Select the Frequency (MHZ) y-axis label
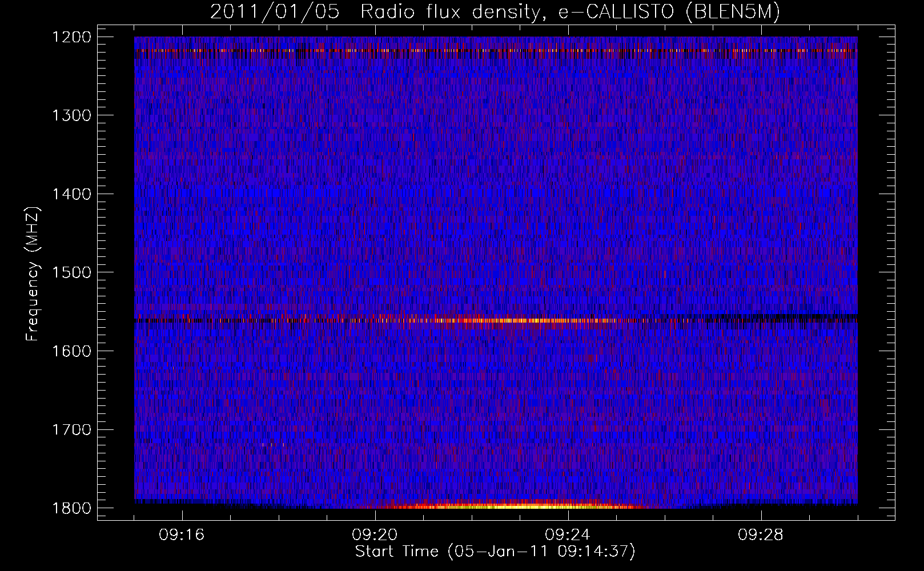 [x=33, y=274]
